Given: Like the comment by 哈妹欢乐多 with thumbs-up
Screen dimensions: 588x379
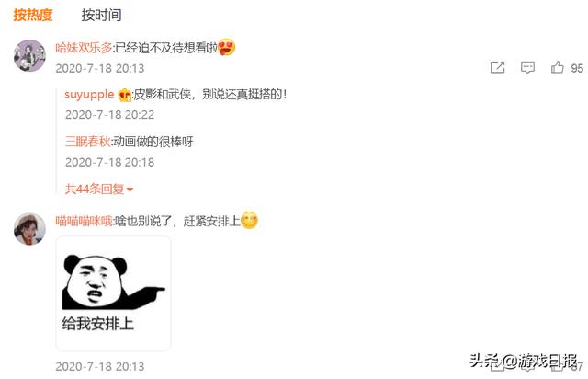Looking at the screenshot, I should click(x=558, y=67).
